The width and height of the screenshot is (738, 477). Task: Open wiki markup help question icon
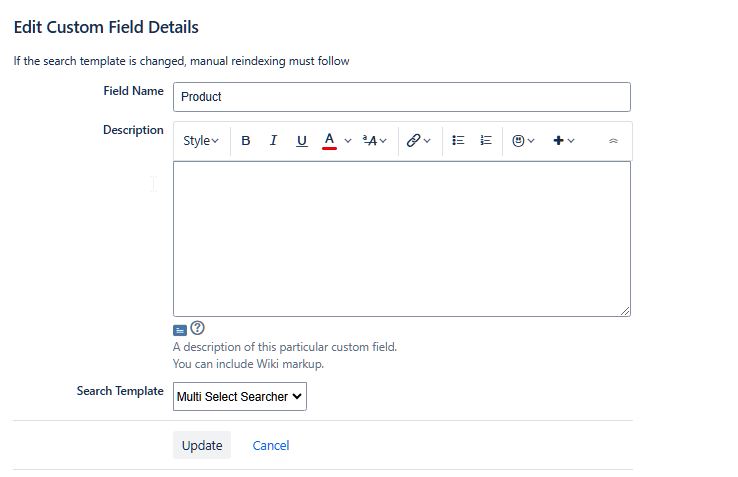pos(197,328)
